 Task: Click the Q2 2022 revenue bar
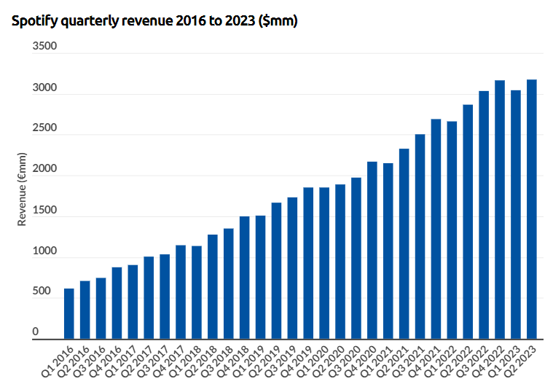[468, 222]
